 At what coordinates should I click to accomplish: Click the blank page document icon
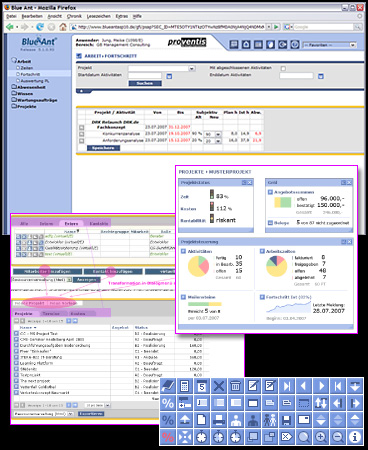coord(202,420)
